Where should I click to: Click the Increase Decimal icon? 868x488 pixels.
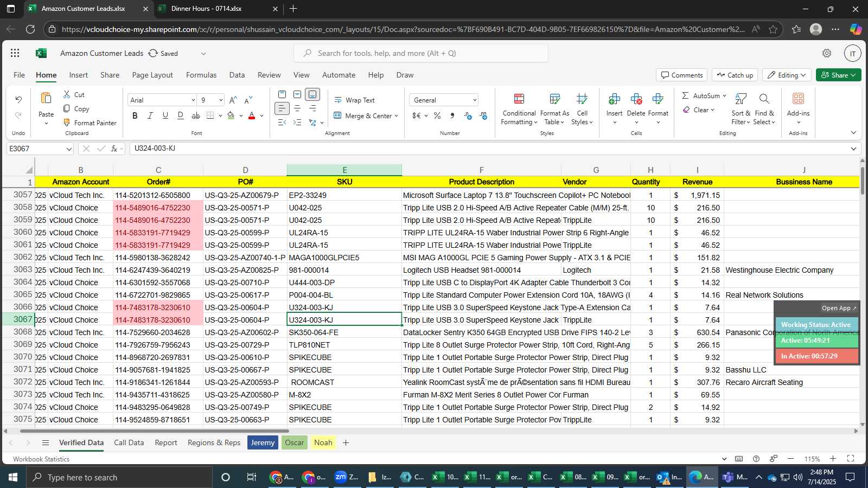coord(468,115)
